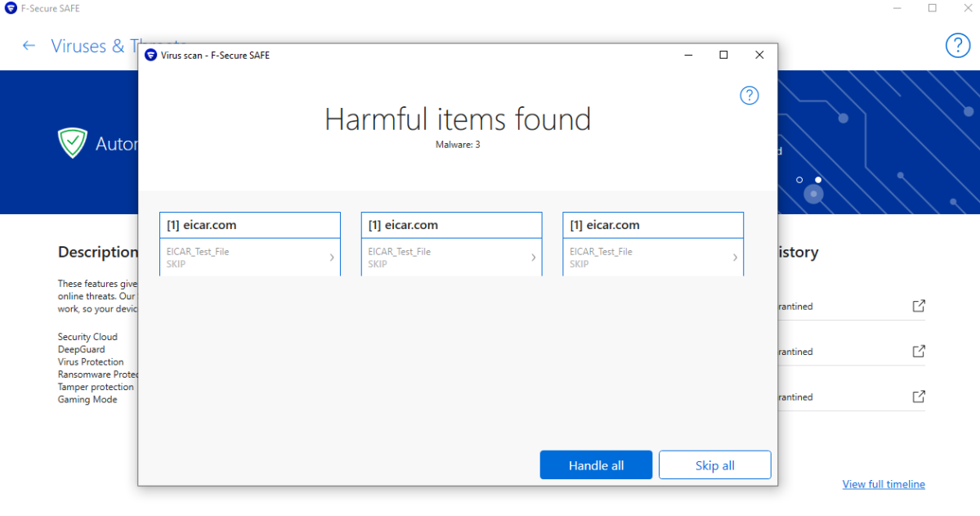The height and width of the screenshot is (516, 980).
Task: Expand second eicar.com item chevron
Action: [533, 257]
